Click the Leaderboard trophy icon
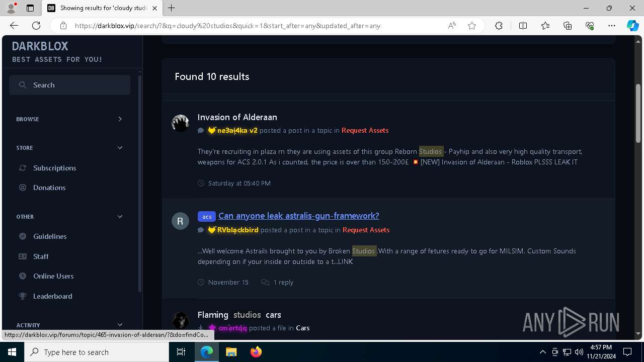This screenshot has height=362, width=644. point(22,296)
